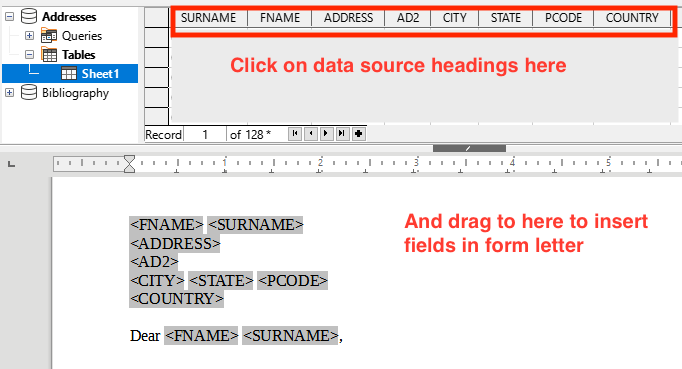Click the AD2 column heading
The height and width of the screenshot is (369, 682).
click(x=408, y=18)
